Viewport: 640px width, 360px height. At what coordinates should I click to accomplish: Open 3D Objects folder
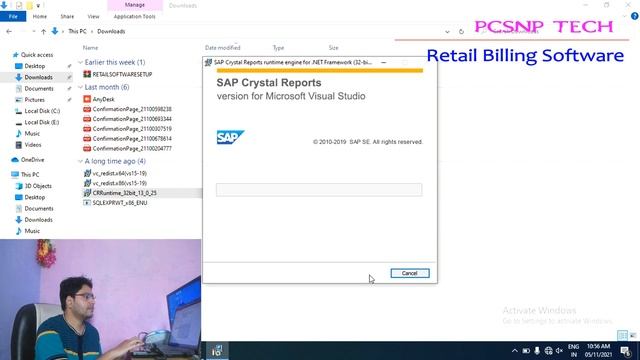pos(38,186)
